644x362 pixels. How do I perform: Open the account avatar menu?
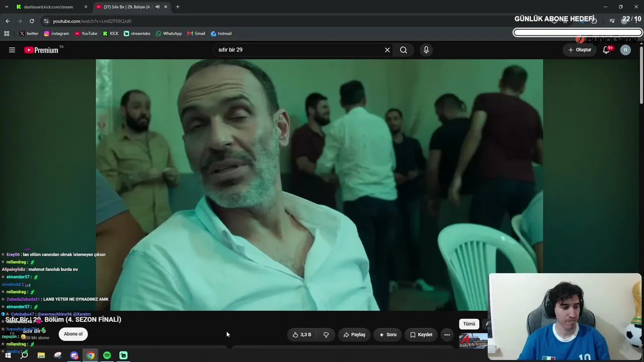click(x=625, y=50)
